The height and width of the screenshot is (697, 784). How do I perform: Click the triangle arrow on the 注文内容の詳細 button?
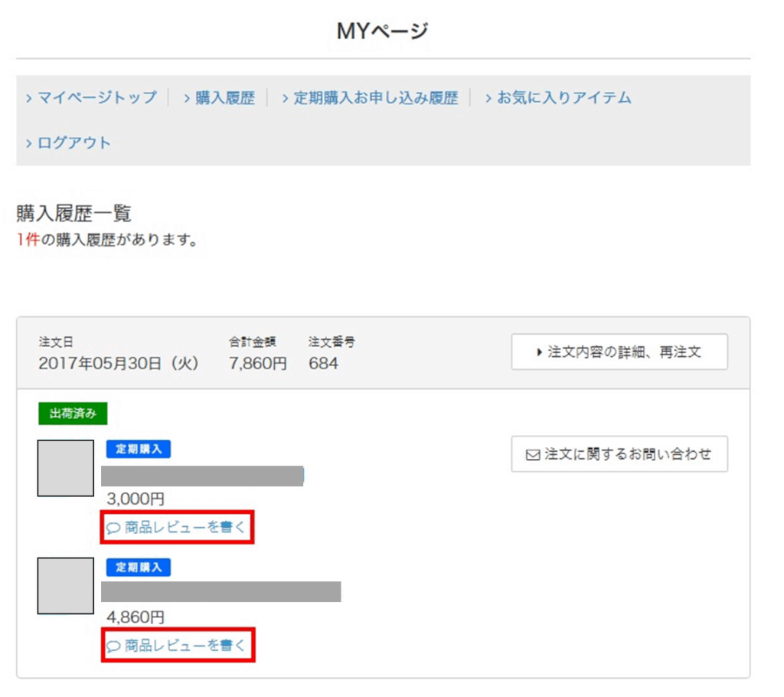(x=539, y=352)
